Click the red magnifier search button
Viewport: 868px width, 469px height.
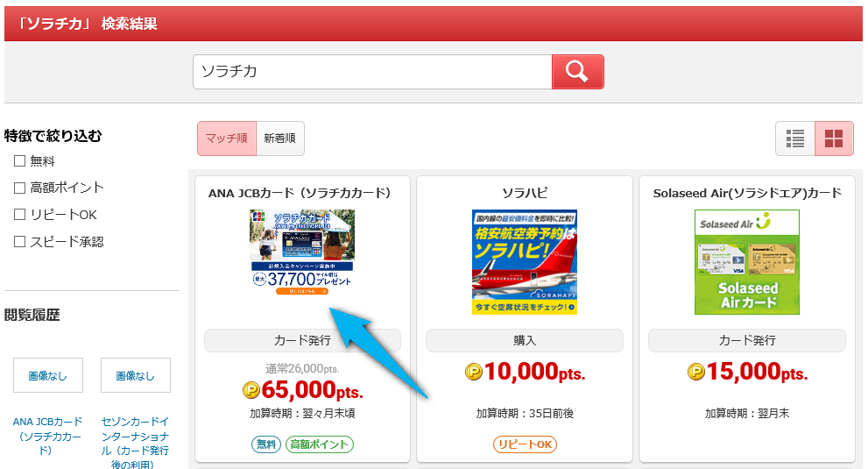[577, 72]
